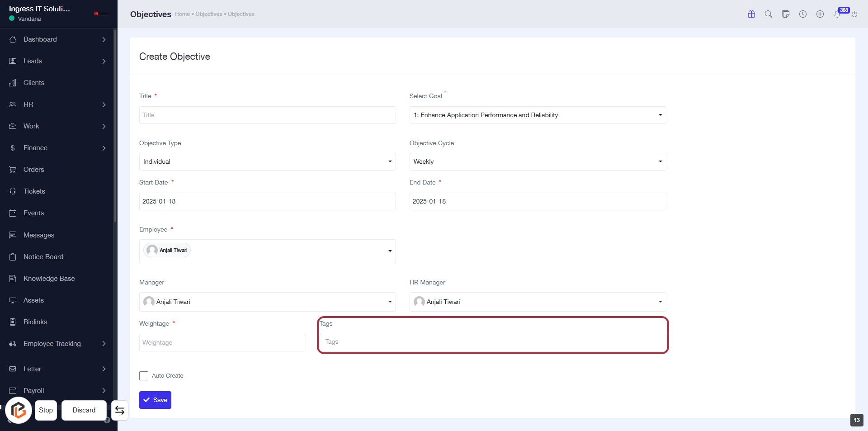The width and height of the screenshot is (868, 431).
Task: Open the sticky notes icon
Action: (786, 14)
